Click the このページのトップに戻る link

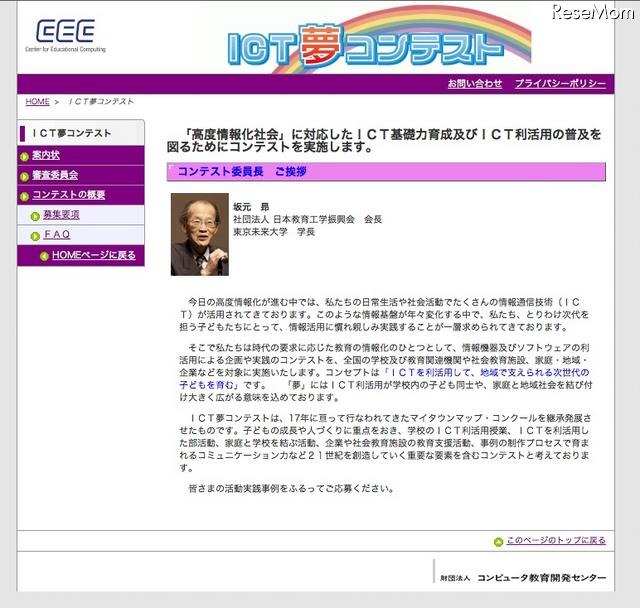click(556, 540)
